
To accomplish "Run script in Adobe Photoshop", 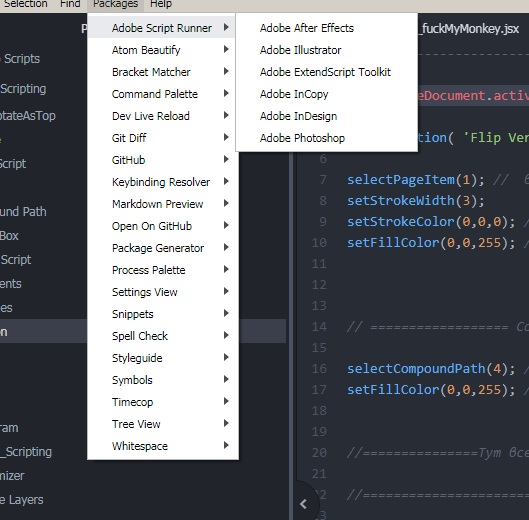I will [x=327, y=138].
